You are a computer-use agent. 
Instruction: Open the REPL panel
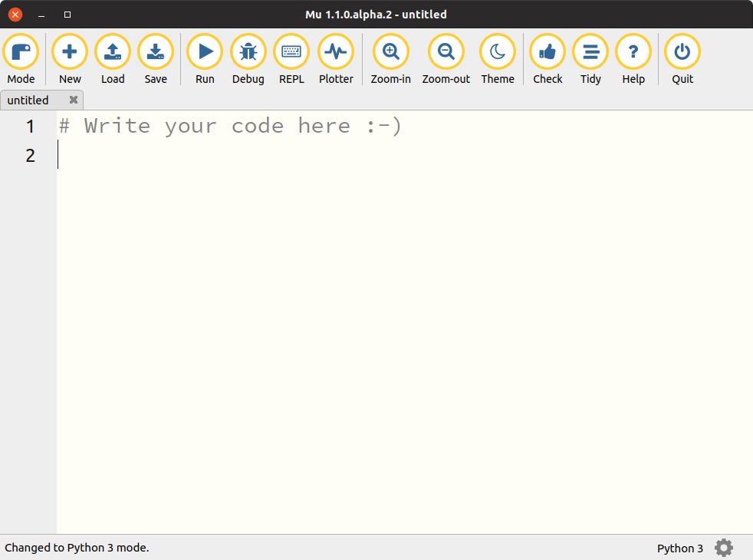[x=291, y=59]
